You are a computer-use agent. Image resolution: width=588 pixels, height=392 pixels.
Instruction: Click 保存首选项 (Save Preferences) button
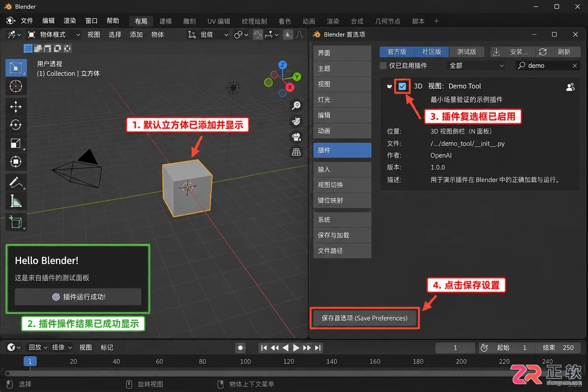point(364,318)
